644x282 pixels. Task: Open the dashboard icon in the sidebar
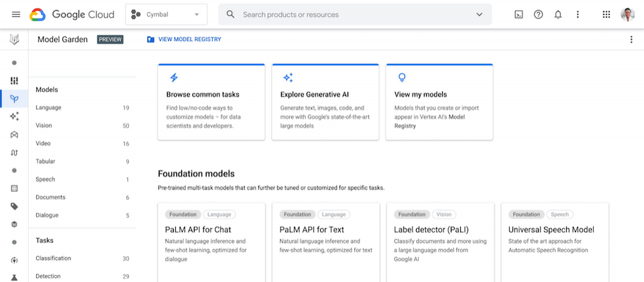tap(14, 81)
